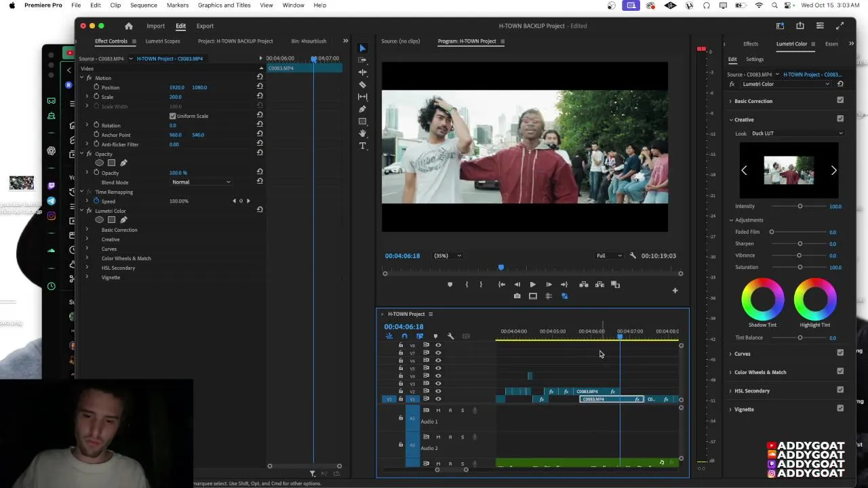
Task: Select the Hand tool
Action: click(x=362, y=134)
